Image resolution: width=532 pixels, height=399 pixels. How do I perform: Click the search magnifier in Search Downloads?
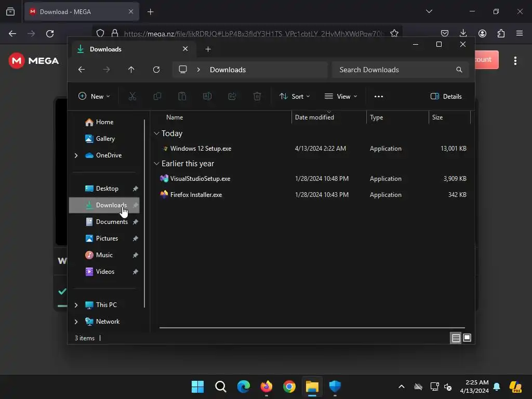pos(459,70)
